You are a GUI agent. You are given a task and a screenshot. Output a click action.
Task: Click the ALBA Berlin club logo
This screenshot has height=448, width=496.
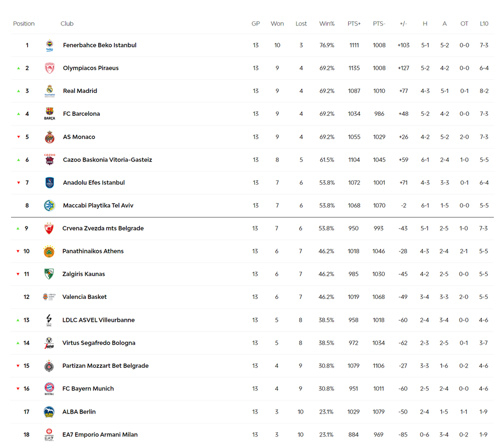pos(49,411)
